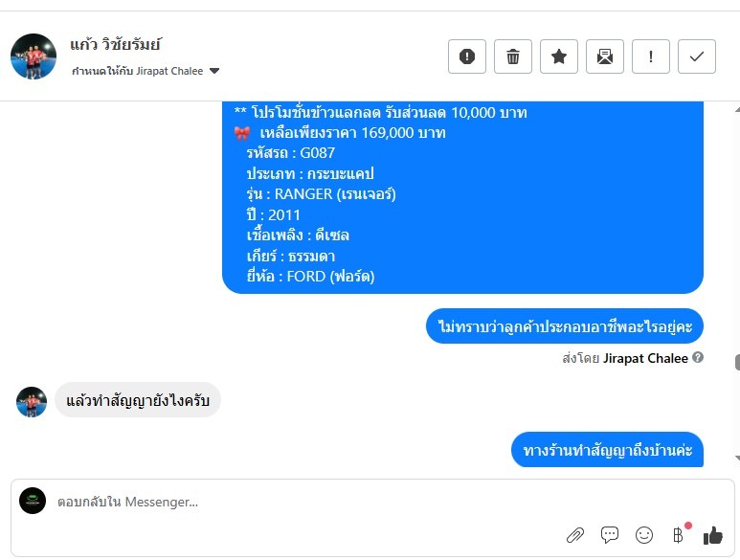The width and height of the screenshot is (740, 560).
Task: Mark conversation as spam with exclamation icon
Action: [467, 56]
